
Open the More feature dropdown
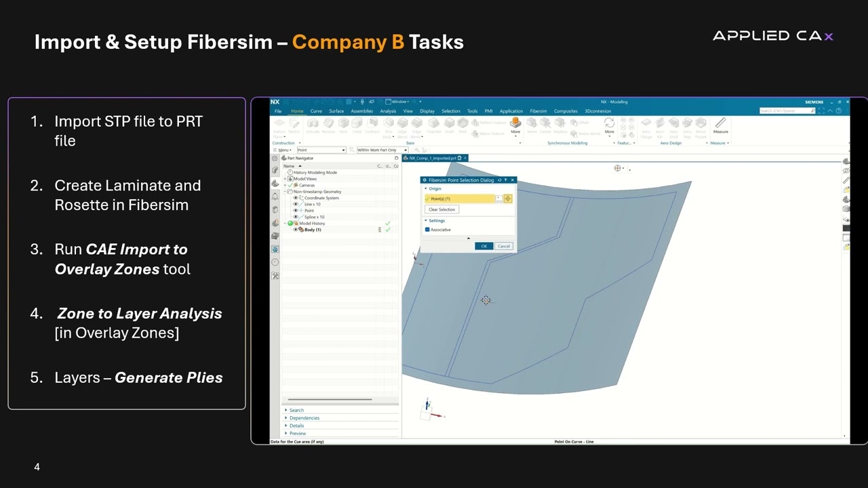coord(515,127)
